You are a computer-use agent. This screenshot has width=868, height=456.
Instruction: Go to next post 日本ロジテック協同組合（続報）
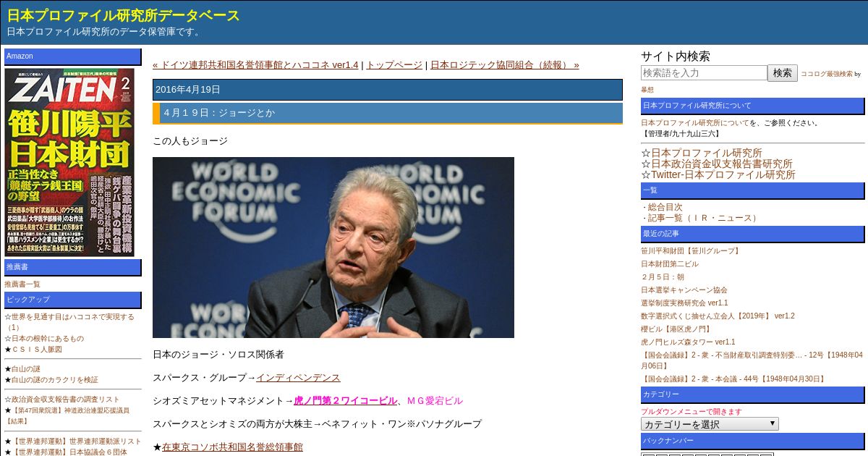(505, 64)
